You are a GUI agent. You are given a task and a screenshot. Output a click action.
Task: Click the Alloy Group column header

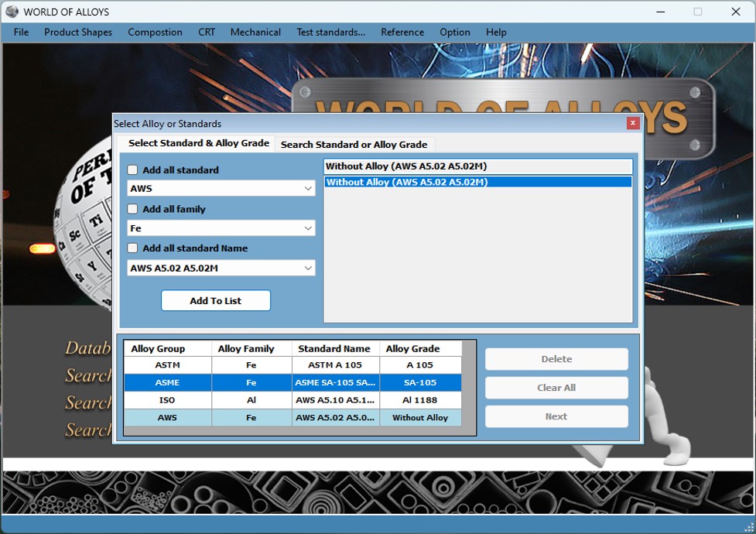tap(168, 349)
